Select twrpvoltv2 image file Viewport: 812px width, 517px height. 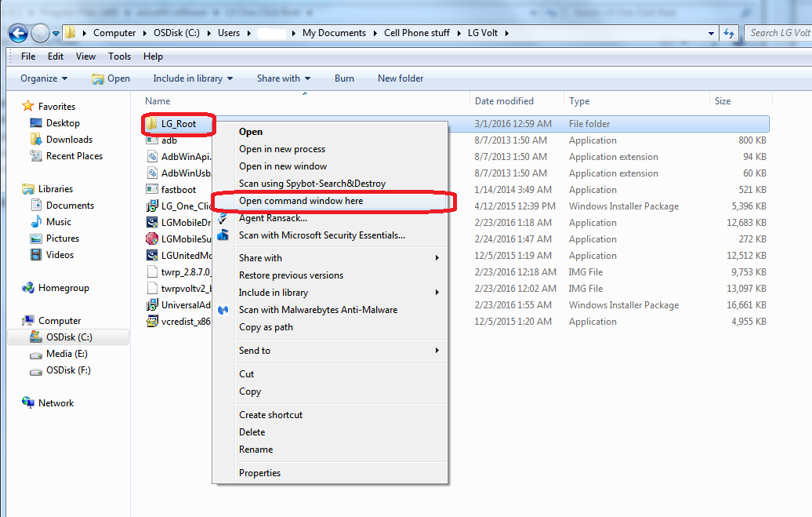point(152,289)
